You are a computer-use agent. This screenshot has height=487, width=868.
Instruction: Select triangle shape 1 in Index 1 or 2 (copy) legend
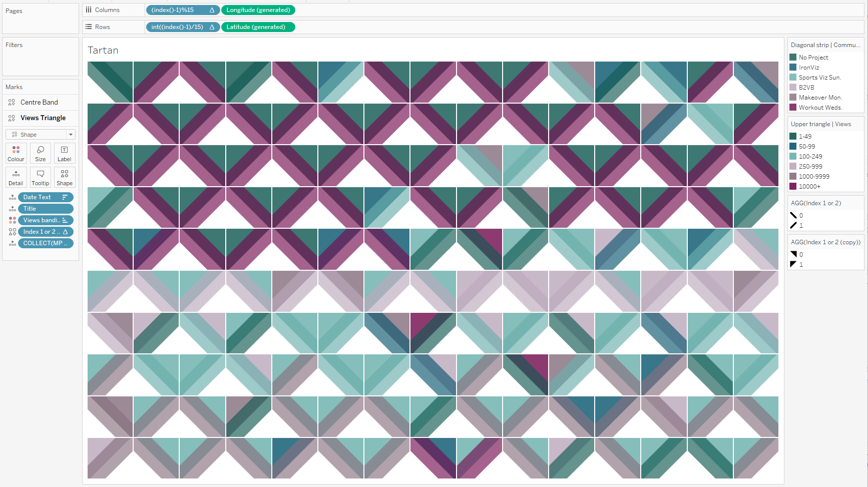pyautogui.click(x=793, y=264)
